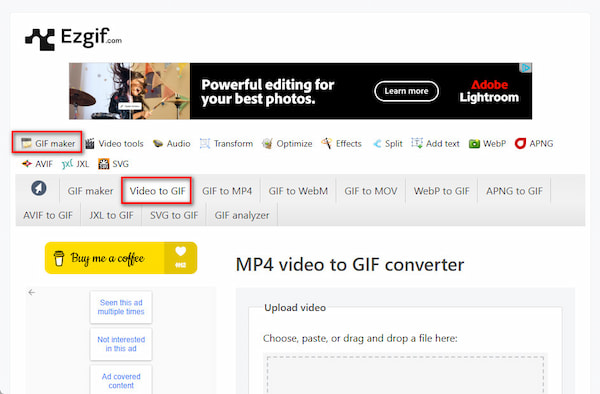Click the SVG film icon
600x394 pixels.
click(x=103, y=164)
